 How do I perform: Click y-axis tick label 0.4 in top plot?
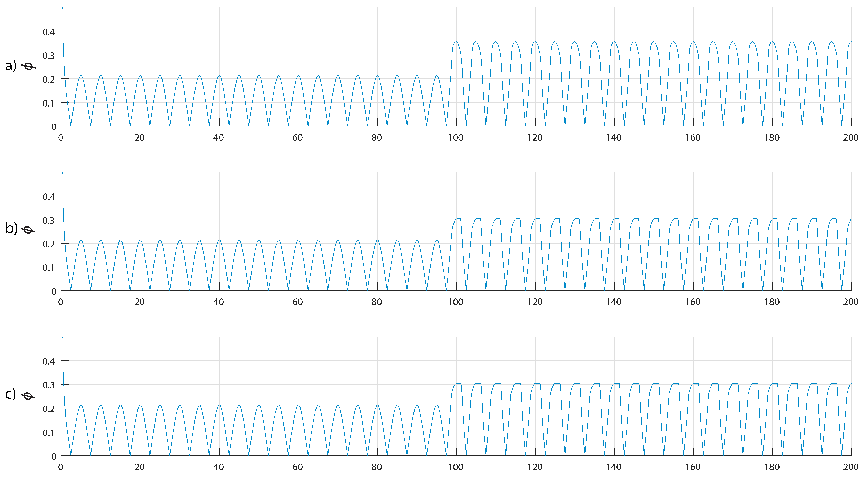click(48, 32)
